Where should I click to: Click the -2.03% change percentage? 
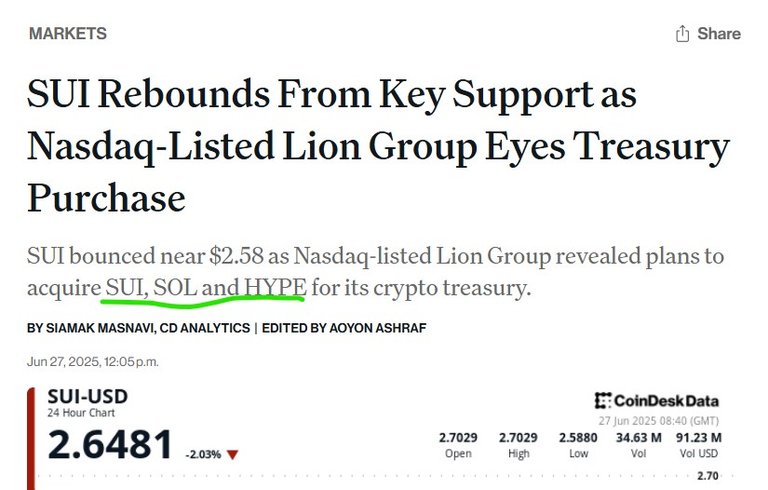[x=203, y=455]
